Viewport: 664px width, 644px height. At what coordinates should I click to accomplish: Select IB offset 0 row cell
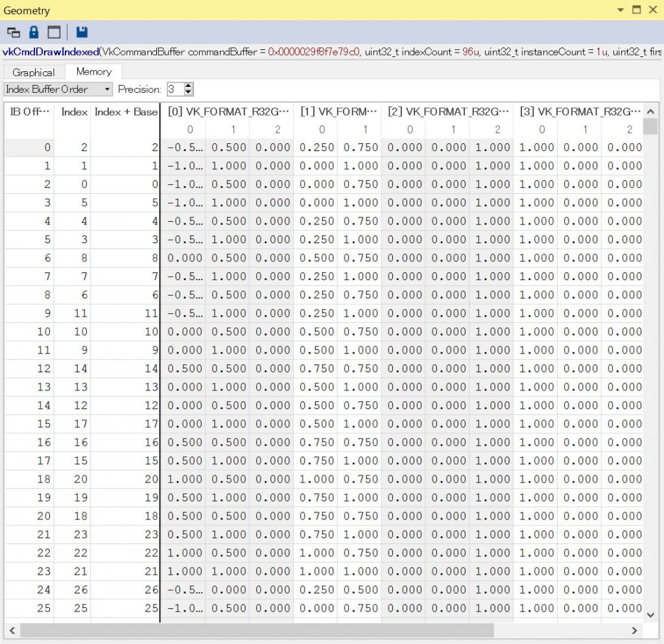[29, 147]
